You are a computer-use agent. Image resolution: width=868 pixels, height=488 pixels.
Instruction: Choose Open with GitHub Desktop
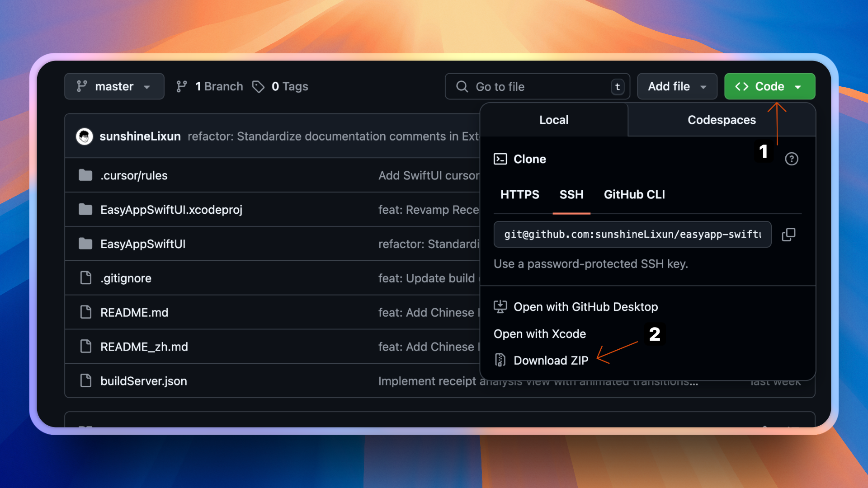click(x=585, y=307)
